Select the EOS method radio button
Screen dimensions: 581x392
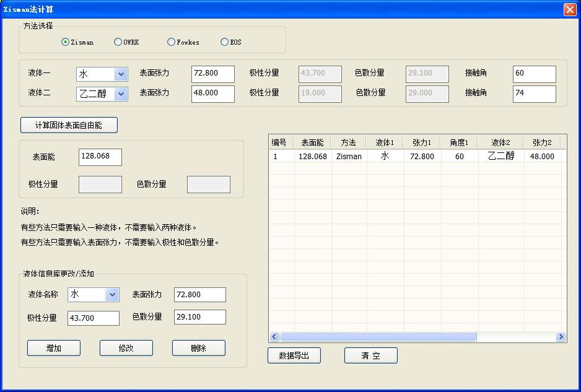click(x=224, y=42)
